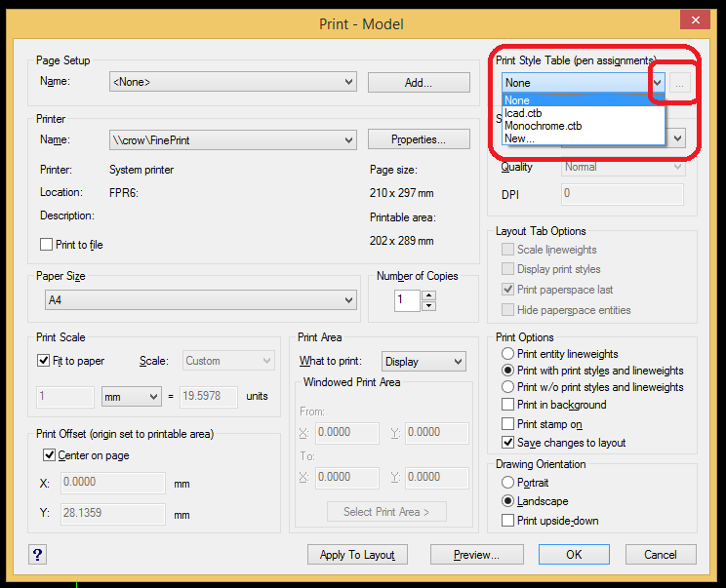
Task: Select Print entity lineweights option
Action: click(508, 354)
